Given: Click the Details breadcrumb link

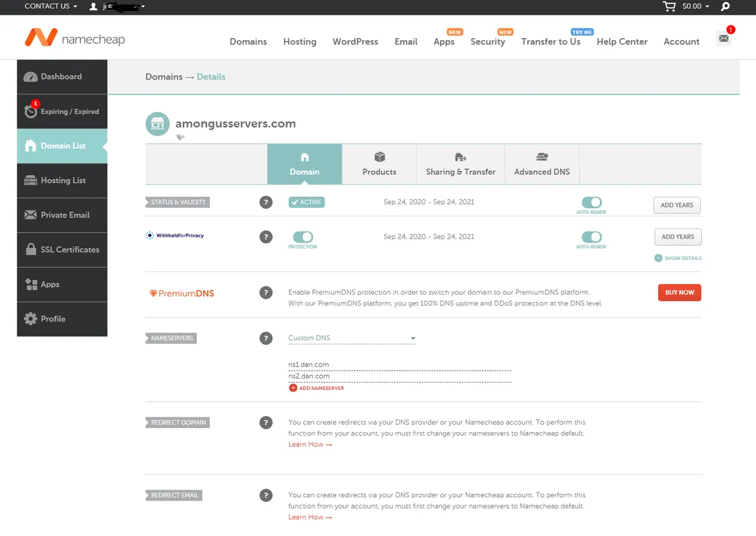Looking at the screenshot, I should point(210,77).
